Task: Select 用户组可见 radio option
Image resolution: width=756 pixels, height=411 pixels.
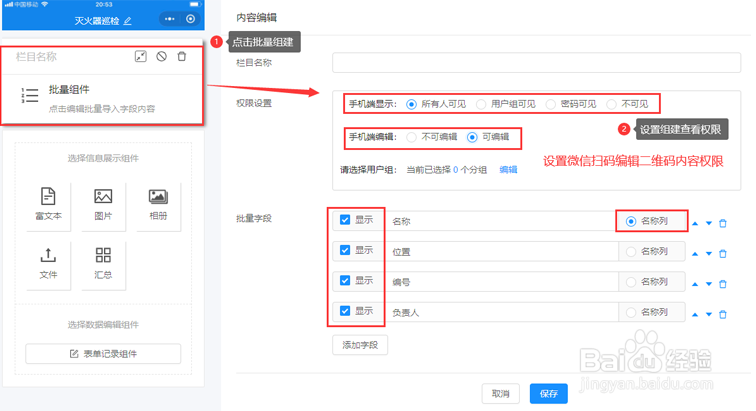Action: [481, 104]
